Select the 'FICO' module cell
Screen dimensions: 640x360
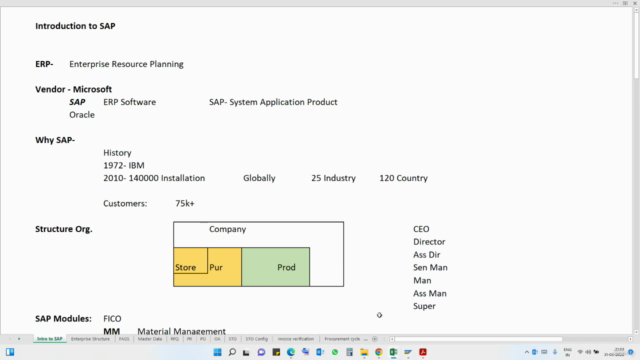[x=112, y=318]
